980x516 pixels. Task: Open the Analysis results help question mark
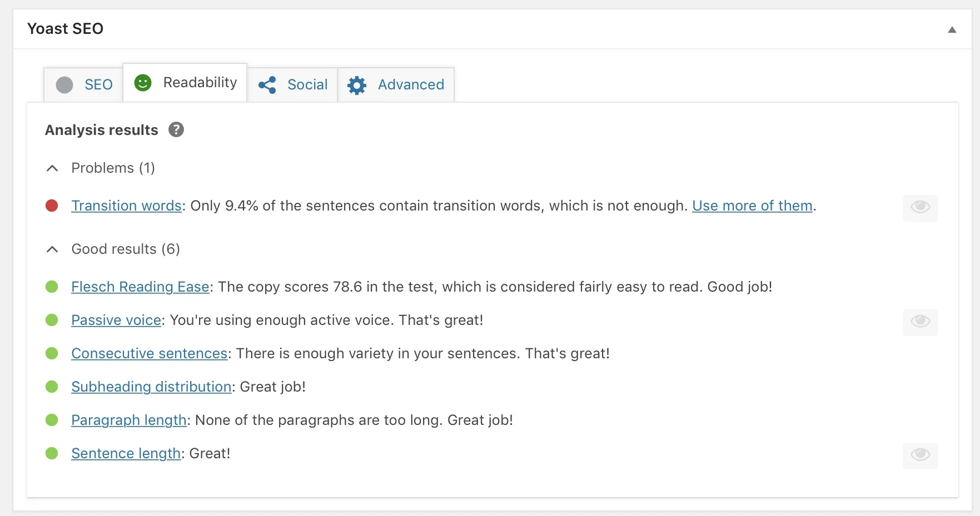pos(176,129)
